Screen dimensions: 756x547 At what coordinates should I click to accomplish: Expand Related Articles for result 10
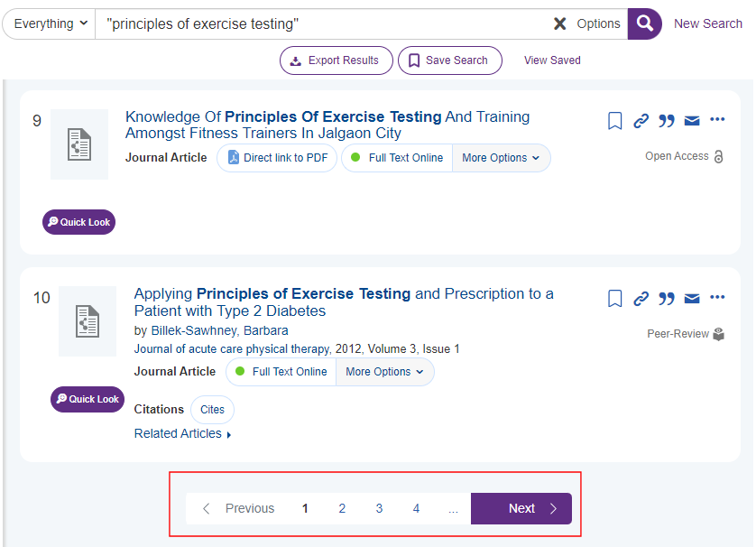(182, 434)
